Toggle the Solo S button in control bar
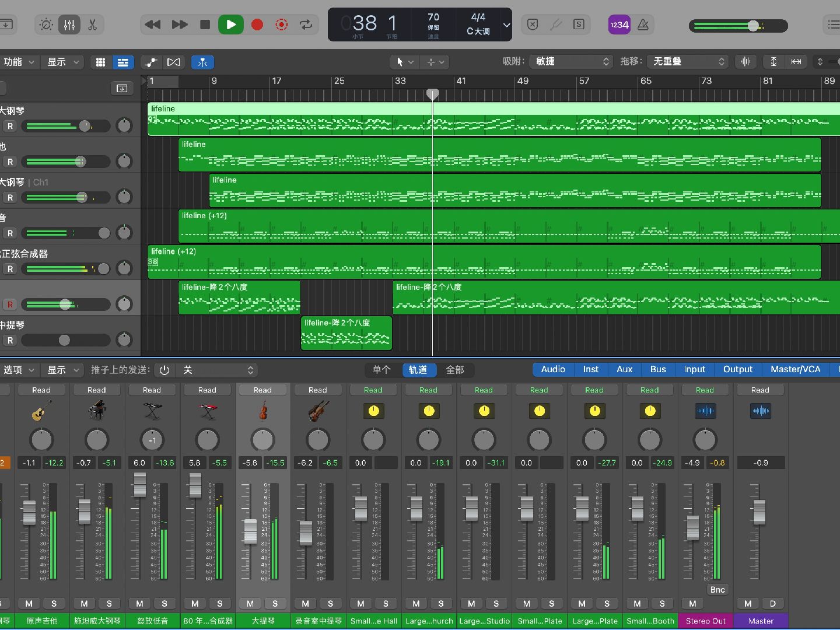This screenshot has width=840, height=630. [579, 24]
